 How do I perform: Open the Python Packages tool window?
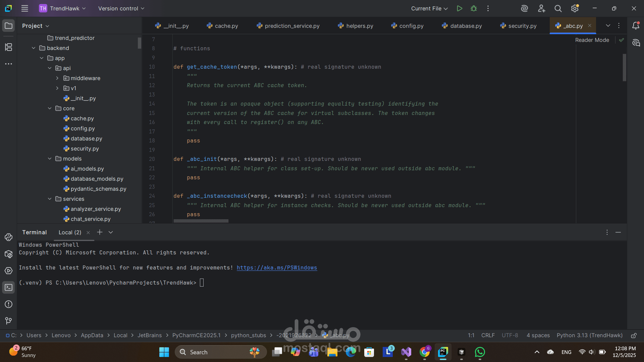pos(9,254)
